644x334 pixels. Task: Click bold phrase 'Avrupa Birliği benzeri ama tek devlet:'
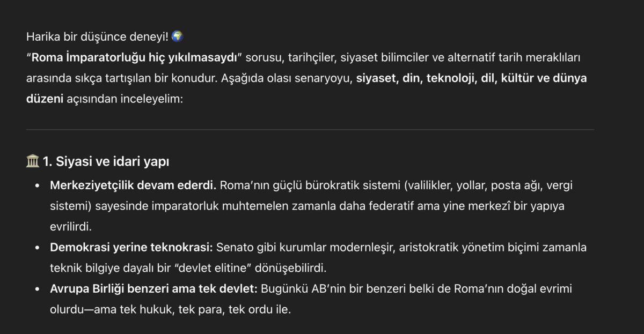[154, 289]
